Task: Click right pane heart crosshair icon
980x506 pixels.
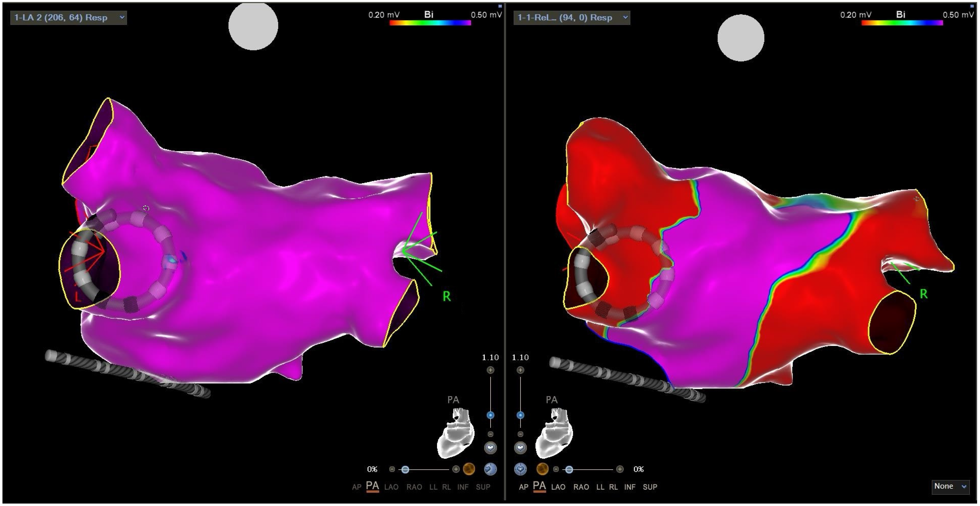Action: (x=520, y=469)
